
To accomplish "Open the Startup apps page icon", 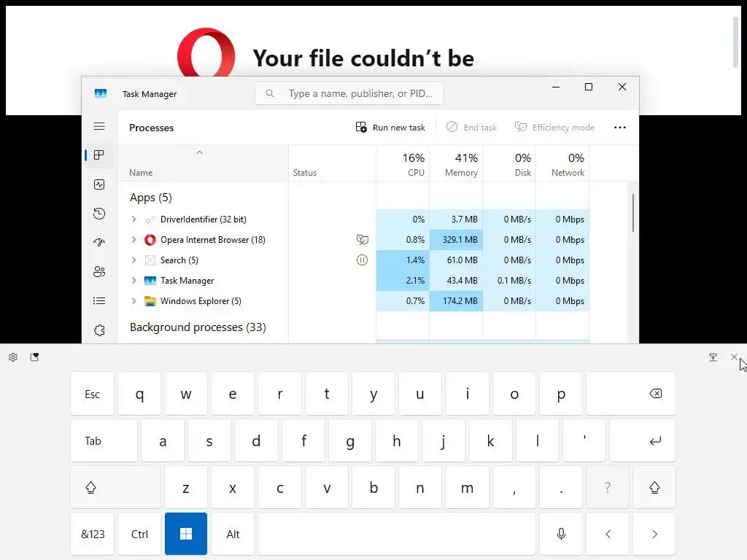I will point(99,242).
